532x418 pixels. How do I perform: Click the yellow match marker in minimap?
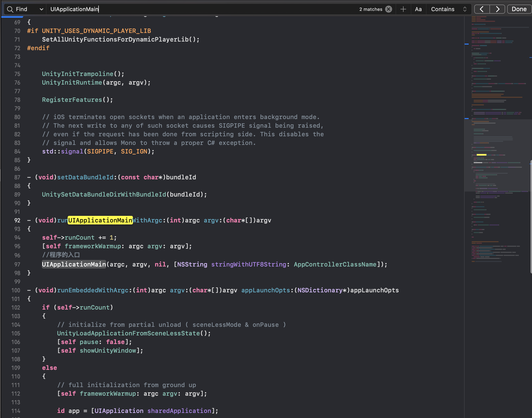coord(481,155)
